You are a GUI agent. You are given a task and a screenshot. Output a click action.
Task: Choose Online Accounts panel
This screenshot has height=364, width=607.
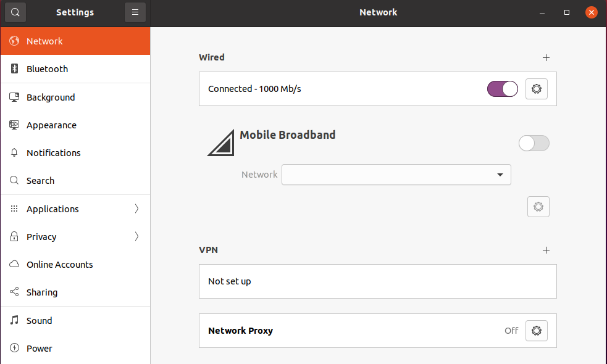click(x=75, y=264)
